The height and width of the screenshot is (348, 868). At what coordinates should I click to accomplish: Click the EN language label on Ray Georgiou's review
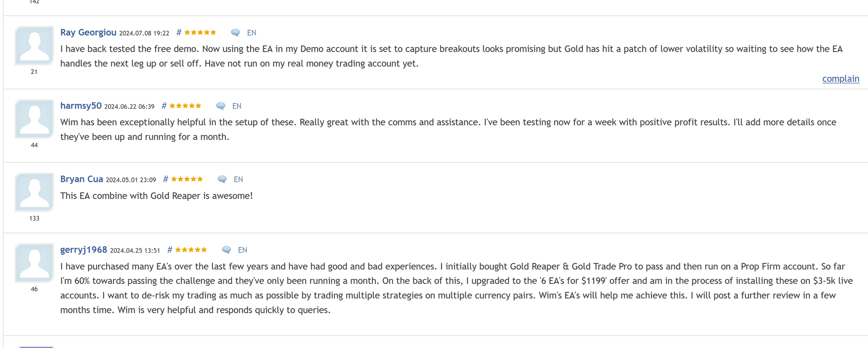252,33
